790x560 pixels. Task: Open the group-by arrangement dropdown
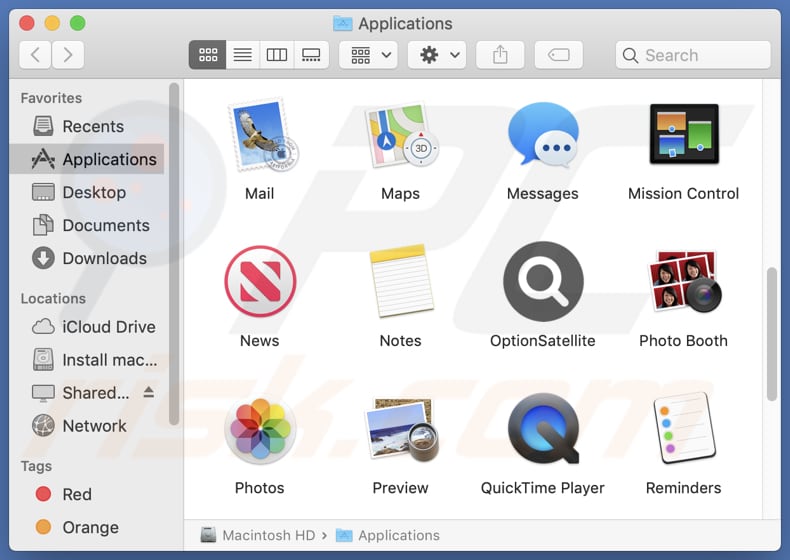click(368, 54)
